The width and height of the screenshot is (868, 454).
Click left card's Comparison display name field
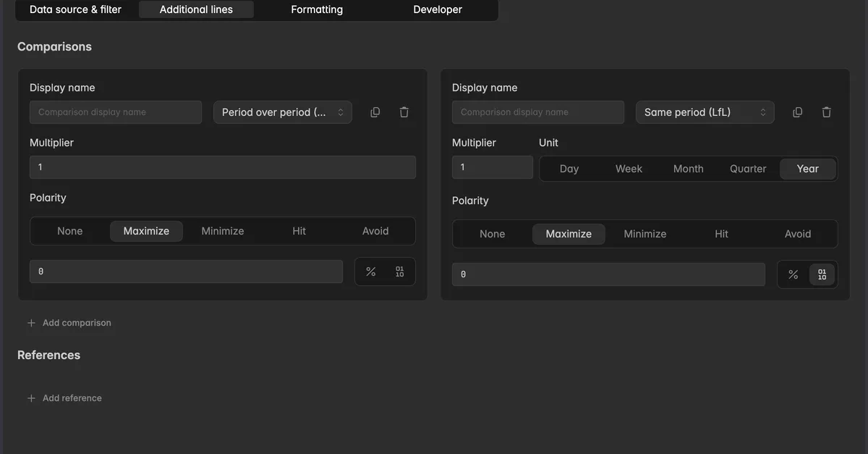coord(116,112)
